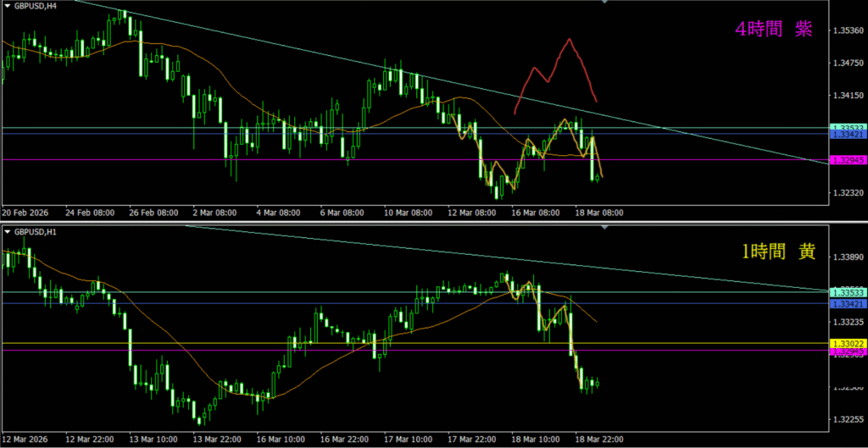Click the 1.35360 level on H4 price scale
The height and width of the screenshot is (448, 868).
click(x=848, y=30)
